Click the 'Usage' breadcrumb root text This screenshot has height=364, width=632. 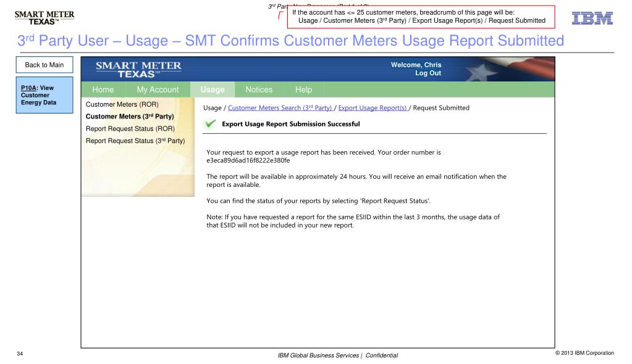213,108
